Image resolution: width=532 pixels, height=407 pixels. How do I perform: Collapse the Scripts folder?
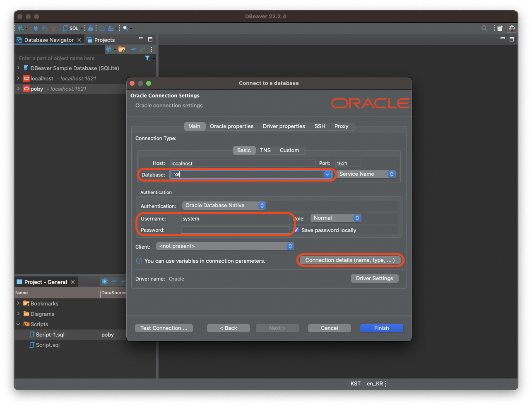click(x=18, y=324)
